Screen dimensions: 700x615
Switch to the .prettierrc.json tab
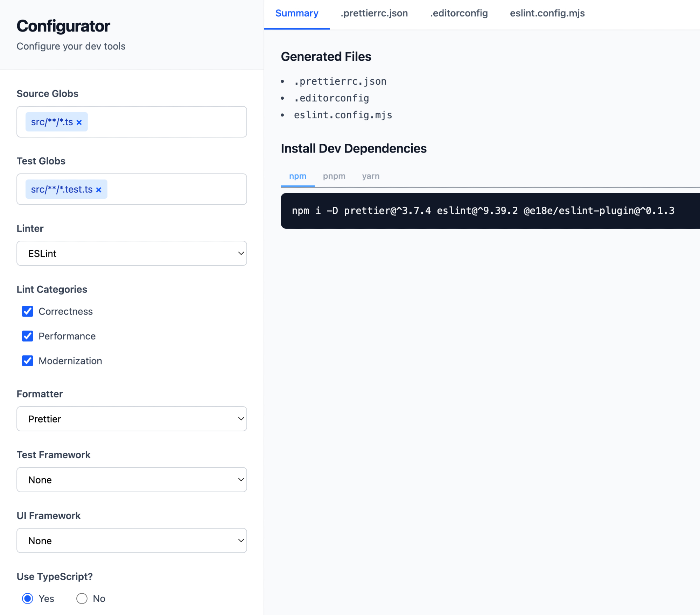pyautogui.click(x=374, y=13)
